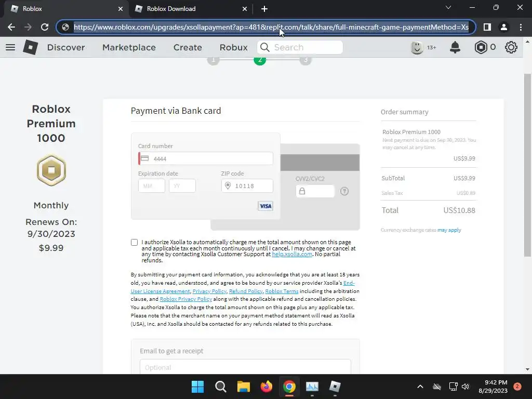
Task: Reload the page using the refresh icon
Action: coord(45,27)
